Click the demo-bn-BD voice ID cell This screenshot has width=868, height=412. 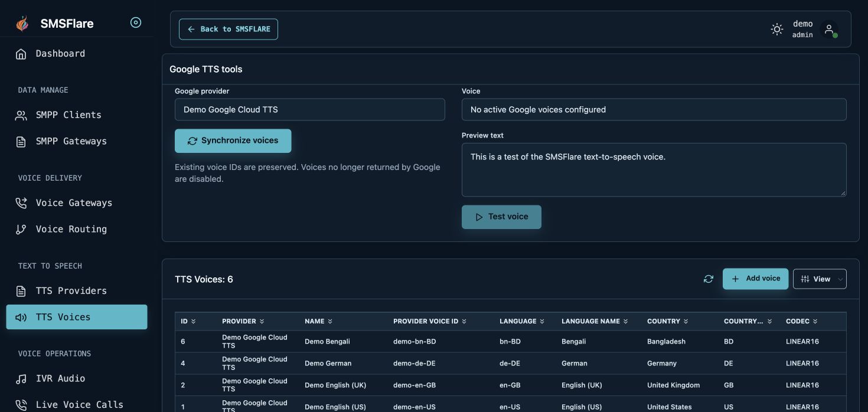point(415,342)
